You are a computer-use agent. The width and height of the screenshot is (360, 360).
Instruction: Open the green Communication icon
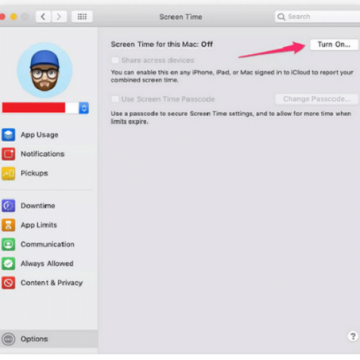(8, 244)
